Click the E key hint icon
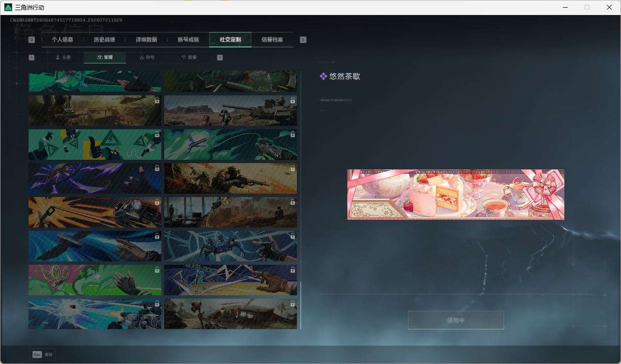Image resolution: width=621 pixels, height=364 pixels. coord(303,40)
